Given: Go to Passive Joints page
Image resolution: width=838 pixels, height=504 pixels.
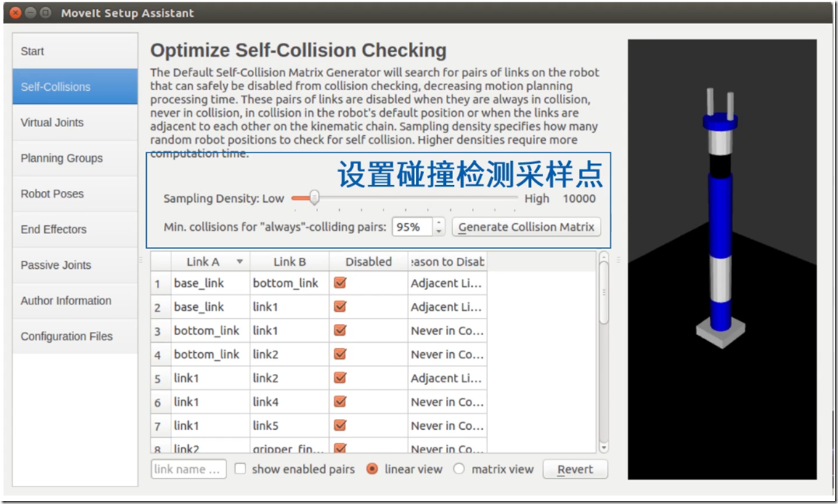Looking at the screenshot, I should (75, 265).
